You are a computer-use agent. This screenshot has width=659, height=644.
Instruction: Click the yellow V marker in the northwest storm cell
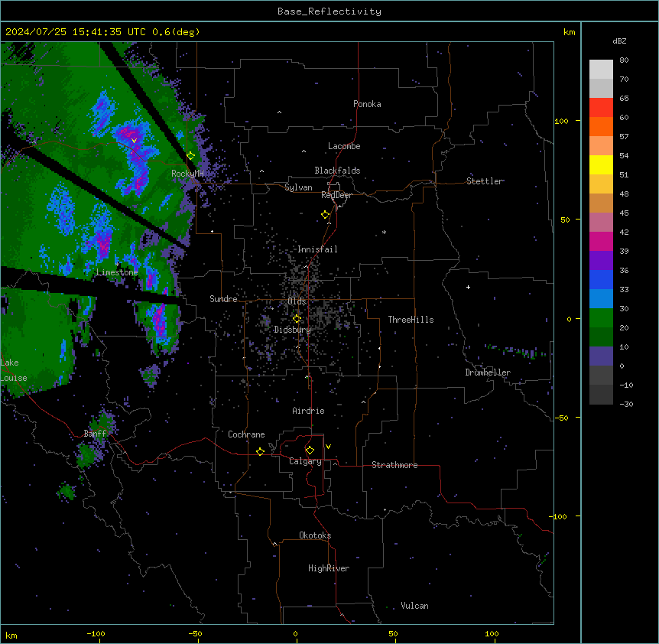pyautogui.click(x=134, y=141)
